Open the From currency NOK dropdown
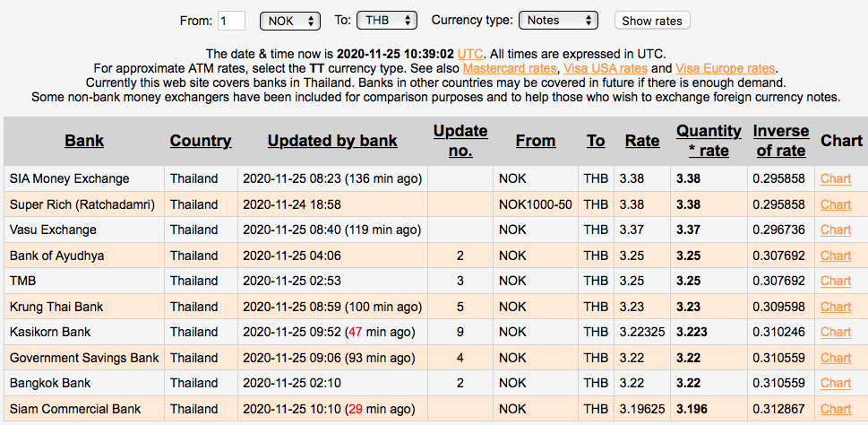The width and height of the screenshot is (868, 425). pos(289,20)
